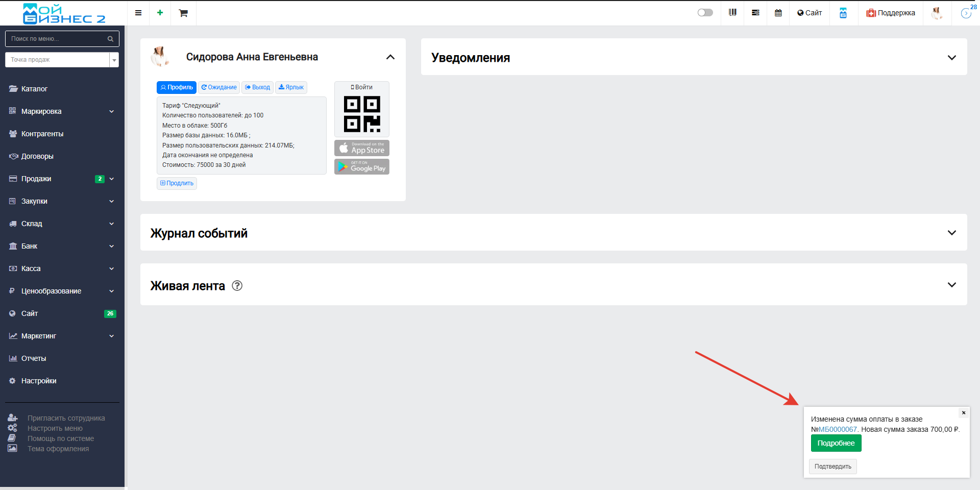Collapse the Сидорова Анна Евгеньевна card
The height and width of the screenshot is (490, 980).
pyautogui.click(x=390, y=57)
